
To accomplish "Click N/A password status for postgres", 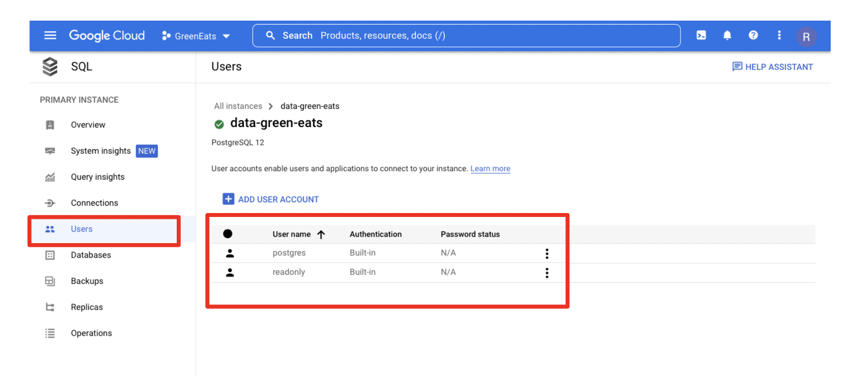I will [448, 253].
